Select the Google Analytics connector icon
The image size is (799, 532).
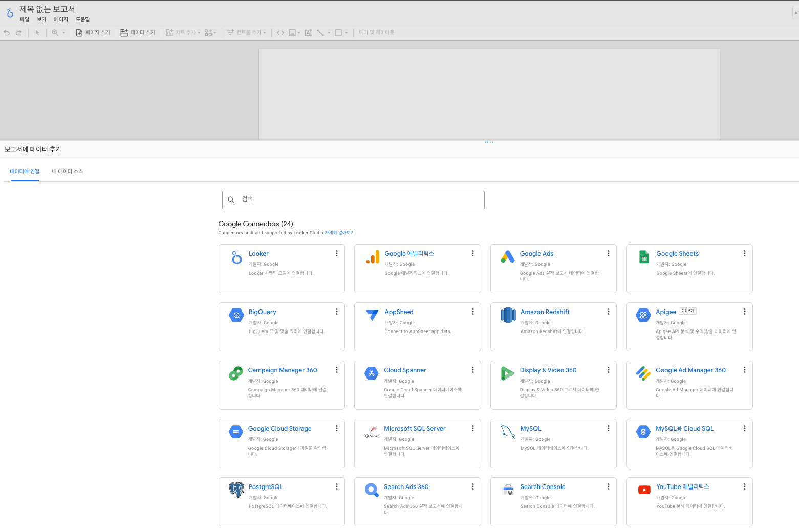pos(373,257)
